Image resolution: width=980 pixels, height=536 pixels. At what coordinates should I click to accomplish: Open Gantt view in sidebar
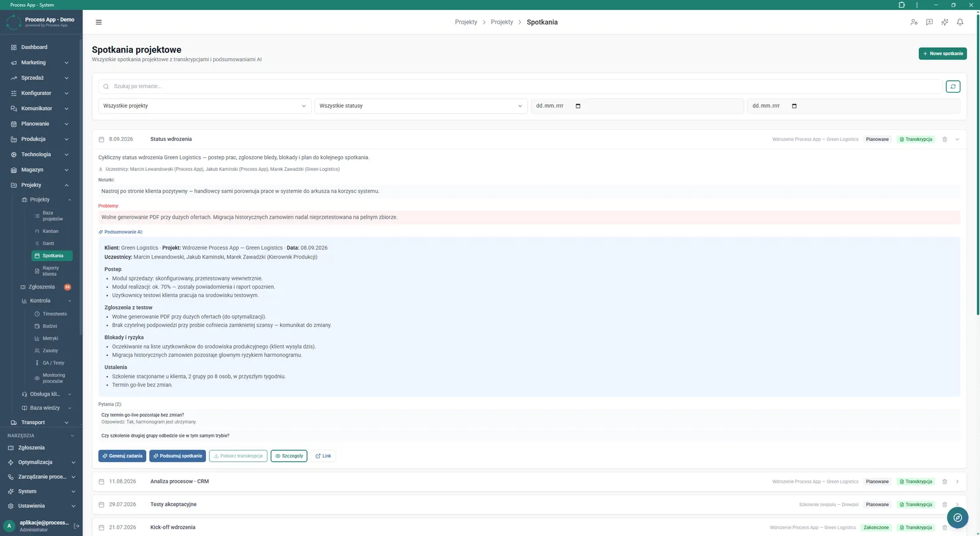(x=51, y=243)
